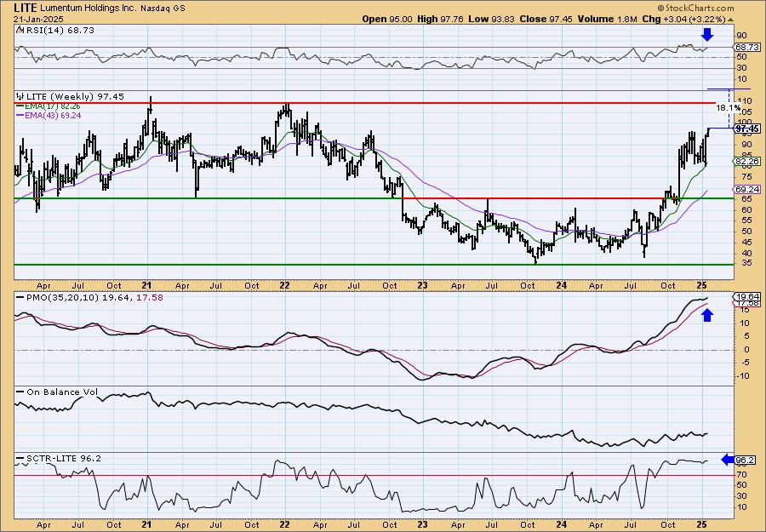Screen dimensions: 766x532
Task: Click the RSI(14) 68.73 panel label
Action: coord(59,31)
